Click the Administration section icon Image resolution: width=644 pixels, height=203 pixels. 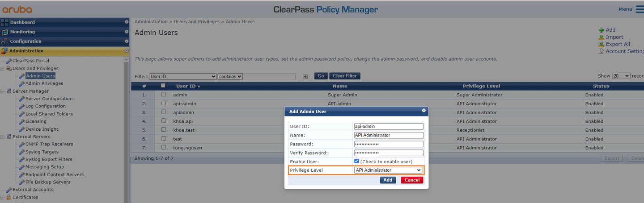click(4, 51)
